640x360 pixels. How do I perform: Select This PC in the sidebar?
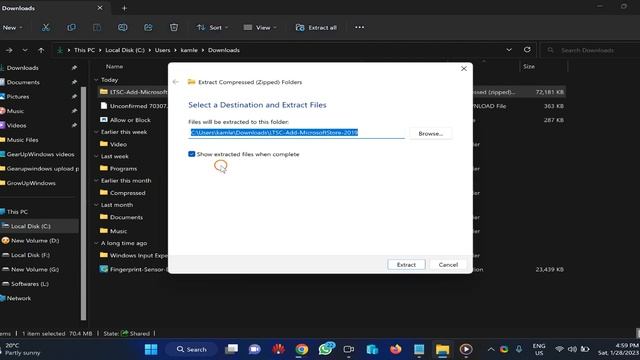pyautogui.click(x=17, y=211)
